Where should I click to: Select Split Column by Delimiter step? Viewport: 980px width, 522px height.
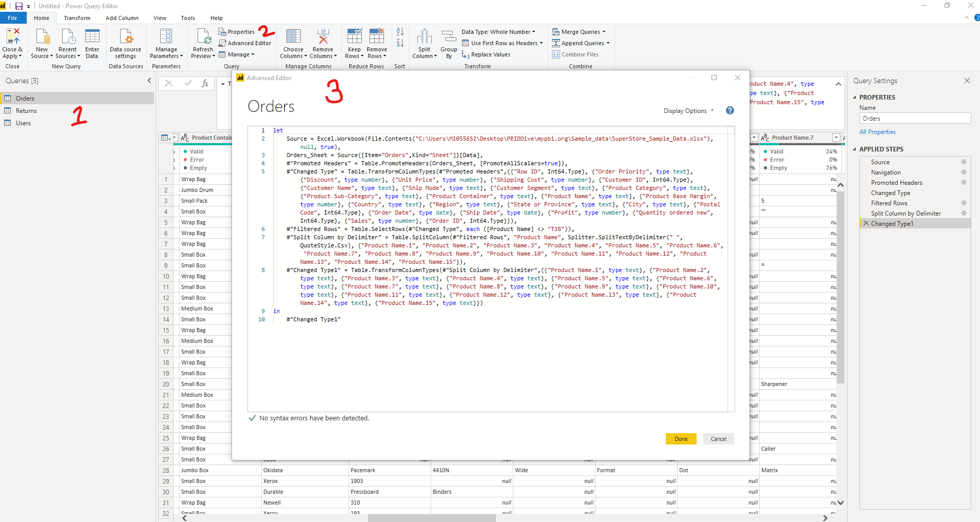[906, 214]
